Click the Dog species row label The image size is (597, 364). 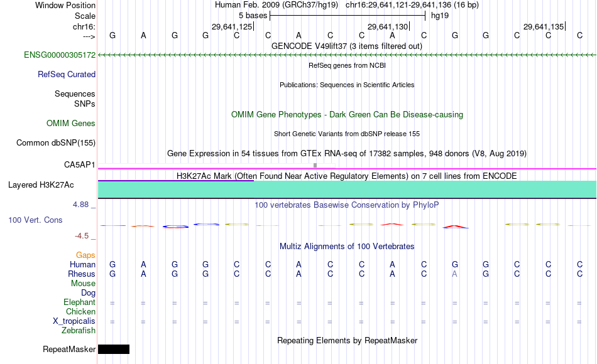tap(88, 293)
